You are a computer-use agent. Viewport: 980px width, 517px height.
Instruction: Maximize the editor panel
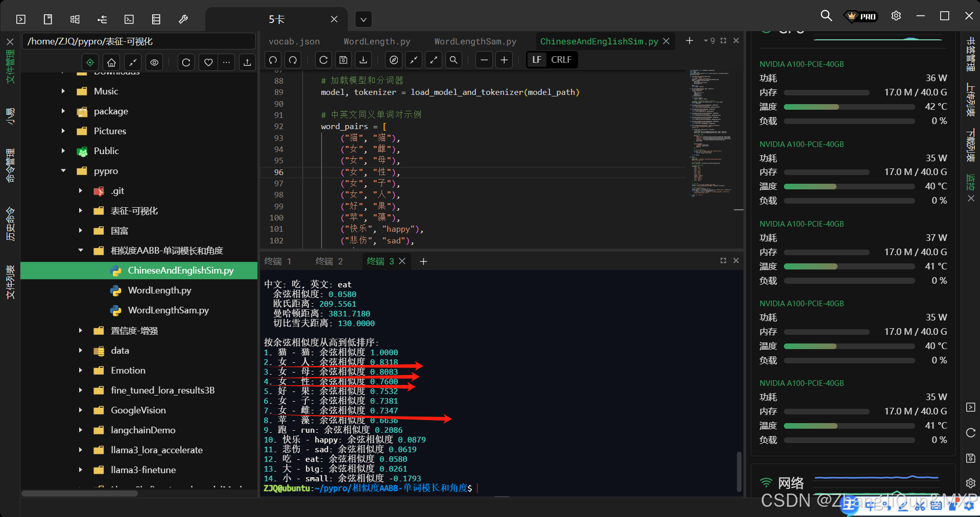pos(723,40)
